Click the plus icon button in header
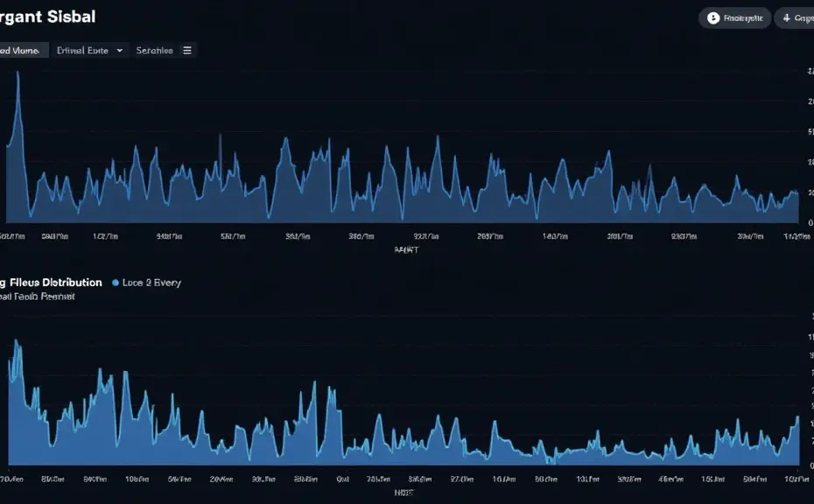The width and height of the screenshot is (814, 504). [787, 18]
